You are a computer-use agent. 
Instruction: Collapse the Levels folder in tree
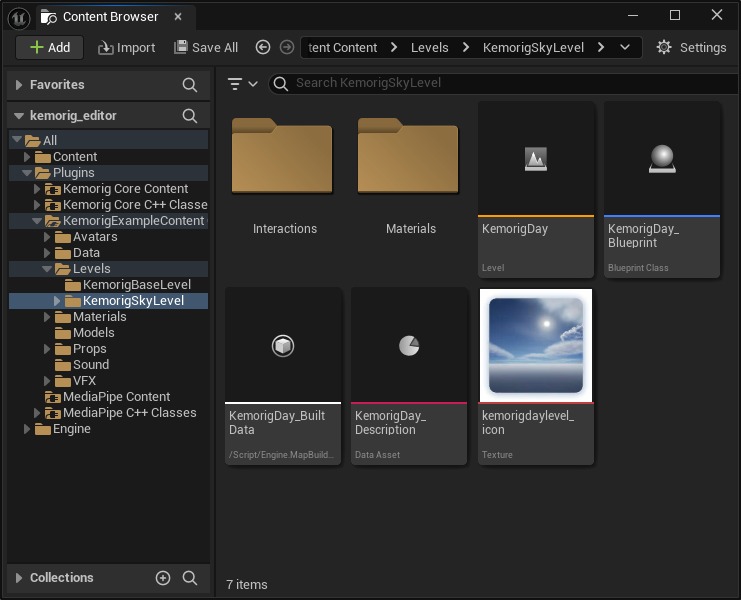click(x=48, y=269)
